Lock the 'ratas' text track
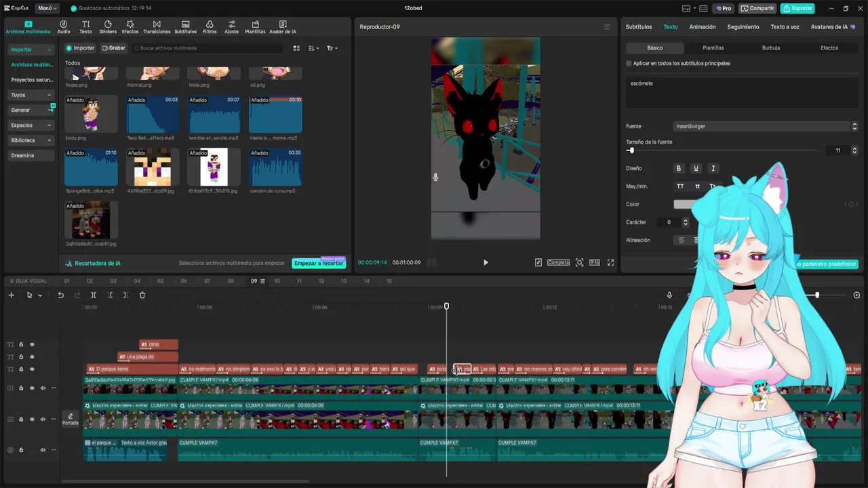Image resolution: width=868 pixels, height=488 pixels. coord(21,344)
